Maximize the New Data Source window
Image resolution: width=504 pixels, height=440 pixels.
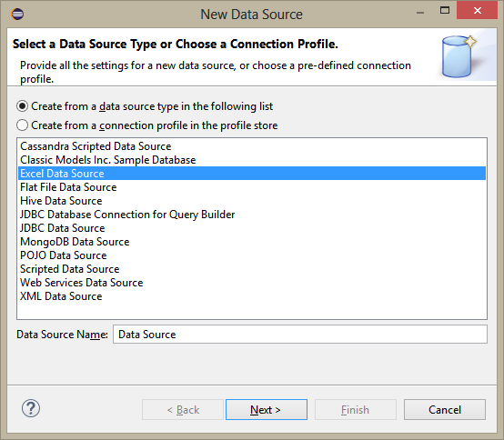pos(445,10)
